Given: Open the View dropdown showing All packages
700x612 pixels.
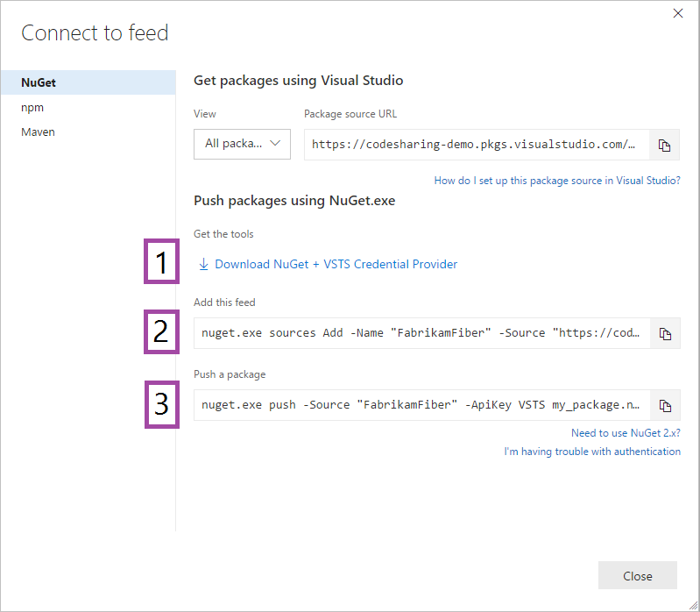Looking at the screenshot, I should (x=242, y=144).
